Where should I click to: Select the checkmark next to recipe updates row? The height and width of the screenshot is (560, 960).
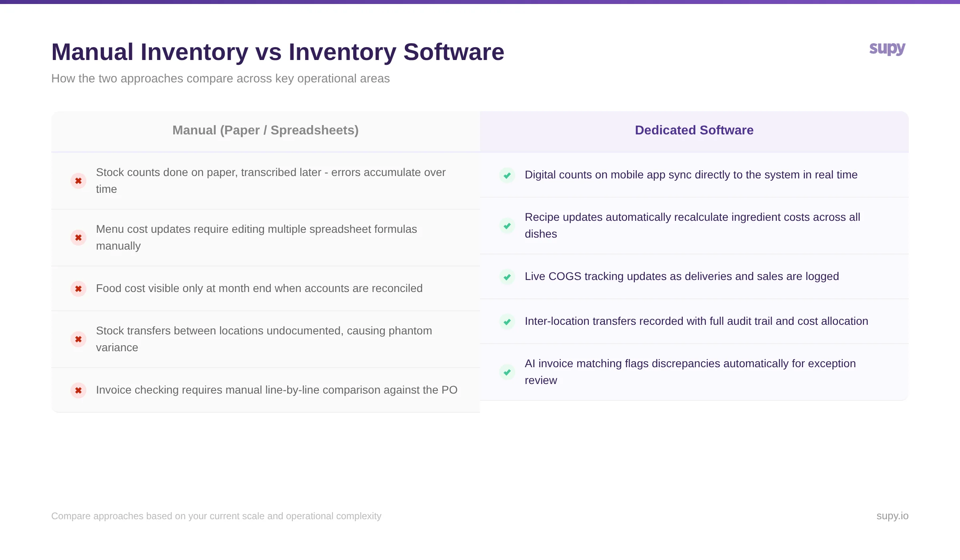507,226
